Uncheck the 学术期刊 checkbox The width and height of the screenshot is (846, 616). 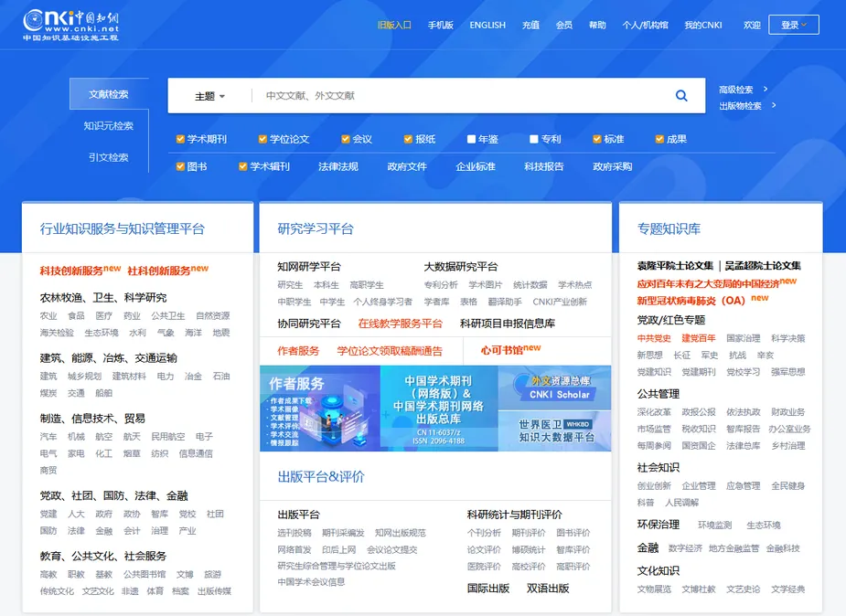click(180, 139)
